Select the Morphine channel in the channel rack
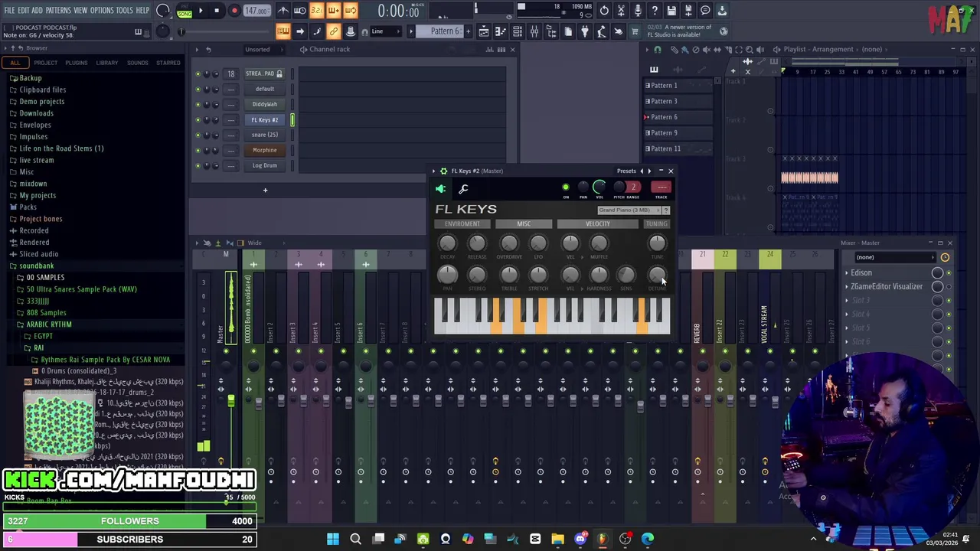The image size is (980, 551). coord(265,150)
